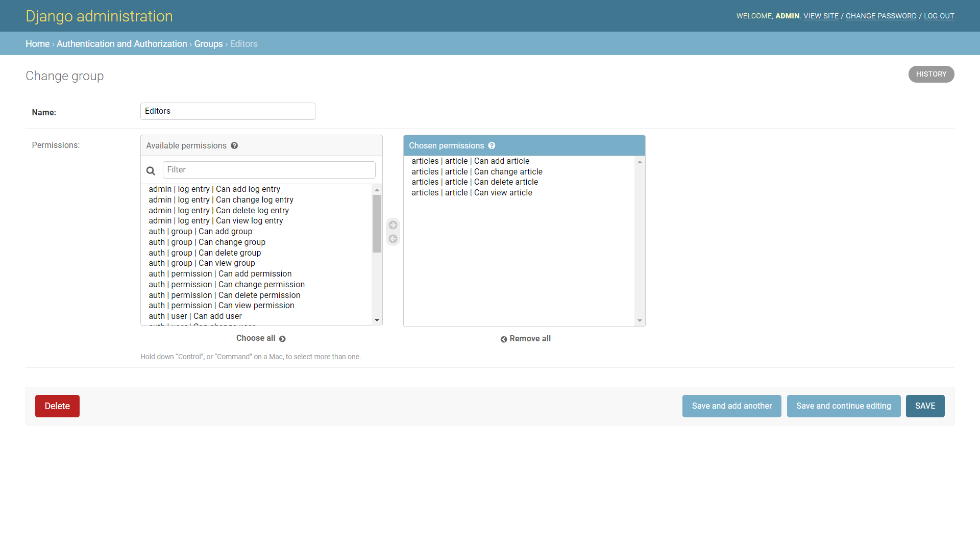
Task: Open Authentication and Authorization breadcrumb
Action: click(121, 44)
